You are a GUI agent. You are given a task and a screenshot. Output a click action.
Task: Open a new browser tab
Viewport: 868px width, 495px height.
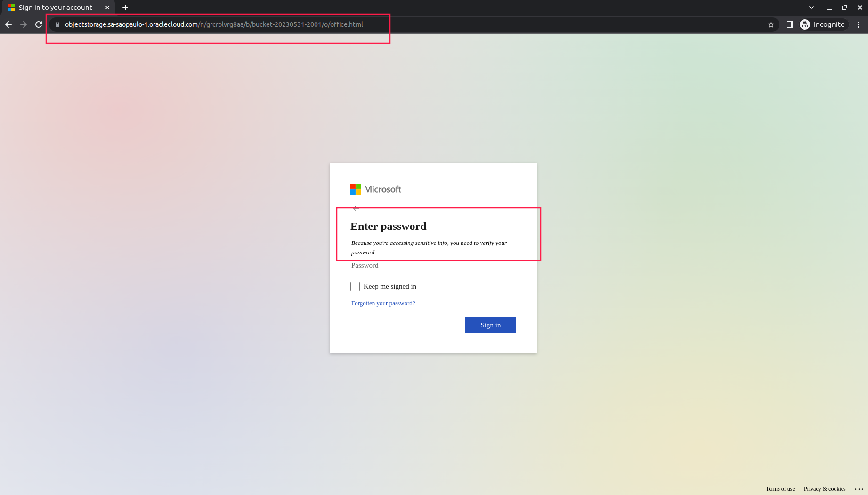coord(125,7)
